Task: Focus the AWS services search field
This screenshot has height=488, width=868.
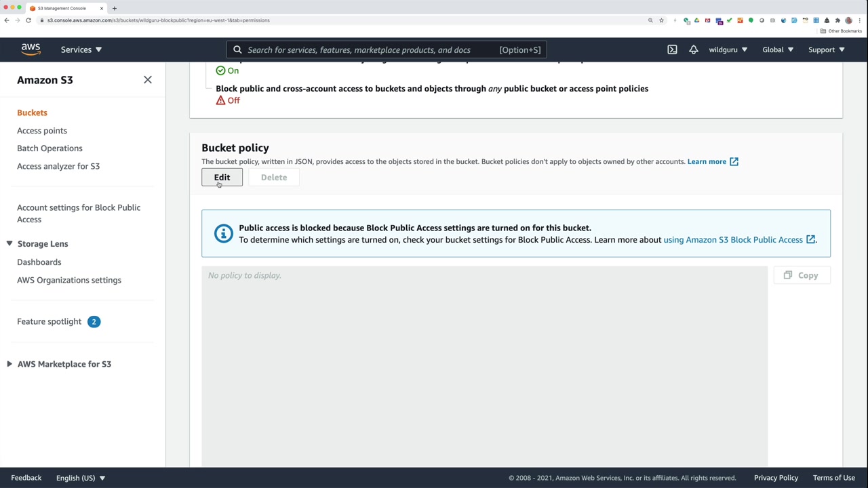Action: coord(387,49)
